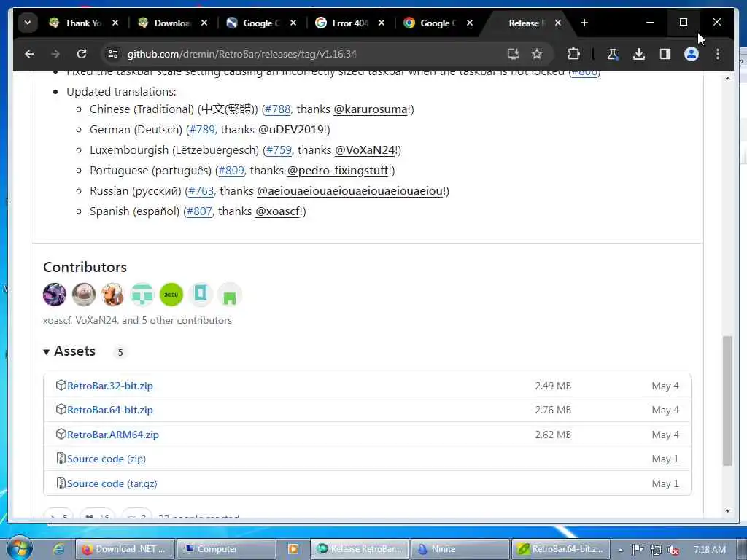Viewport: 747px width, 560px height.
Task: Open the Computer taskbar window
Action: pyautogui.click(x=226, y=549)
